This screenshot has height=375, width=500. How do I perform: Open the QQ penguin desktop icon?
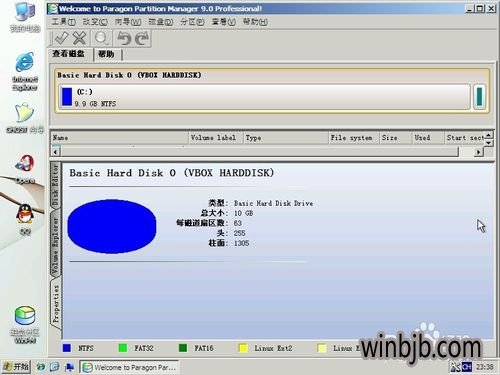click(x=25, y=219)
